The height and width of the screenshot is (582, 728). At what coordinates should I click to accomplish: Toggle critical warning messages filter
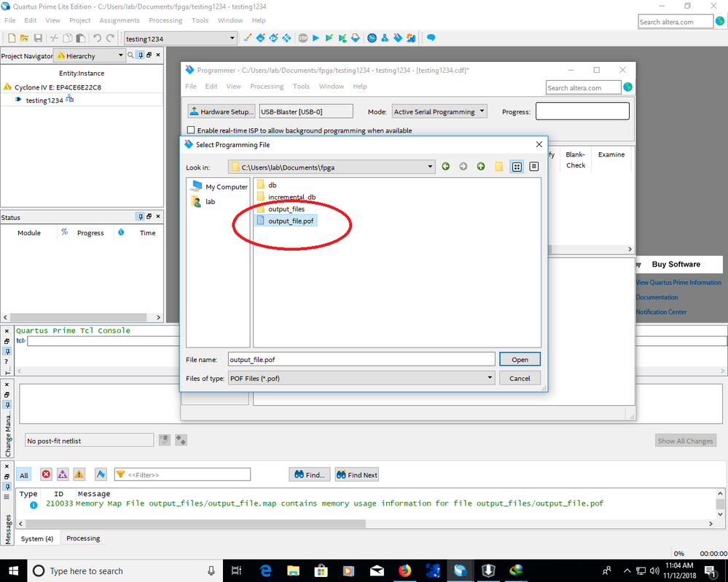click(x=63, y=474)
